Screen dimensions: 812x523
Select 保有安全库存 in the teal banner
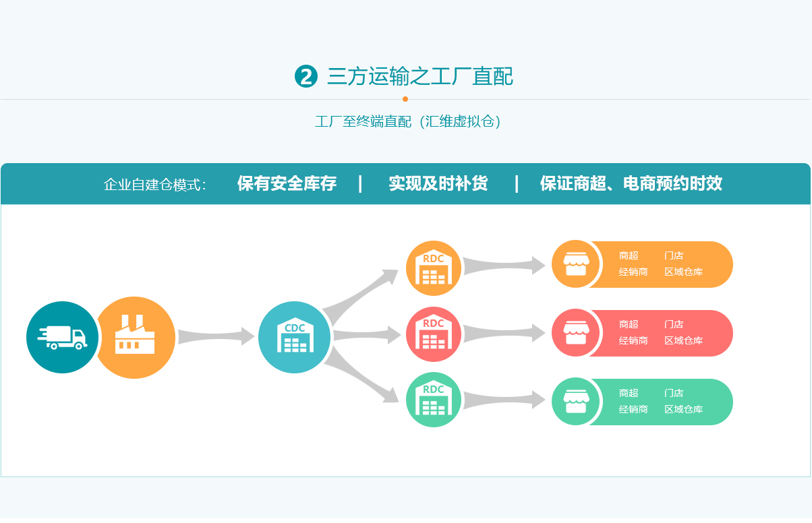pos(287,183)
